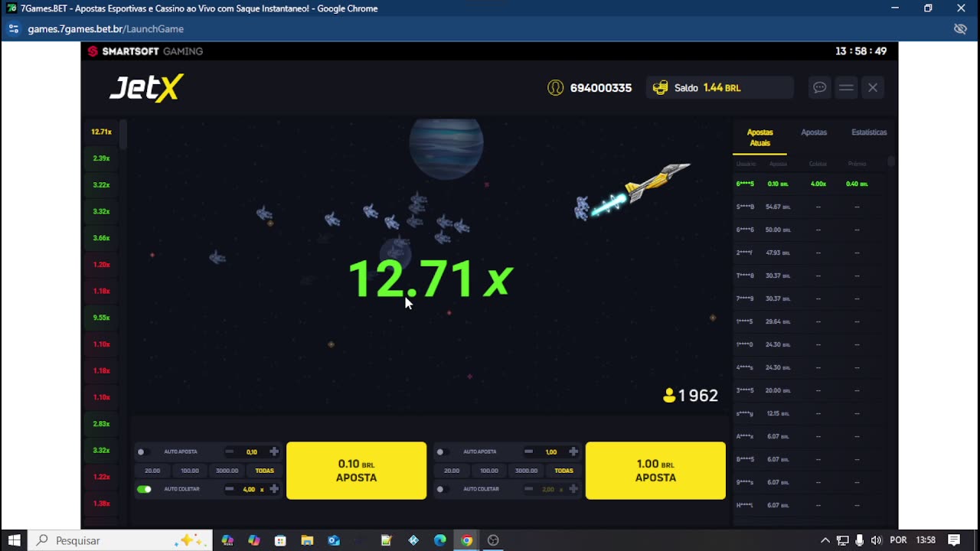Click the site info icon in address bar
This screenshot has height=551, width=980.
point(13,29)
